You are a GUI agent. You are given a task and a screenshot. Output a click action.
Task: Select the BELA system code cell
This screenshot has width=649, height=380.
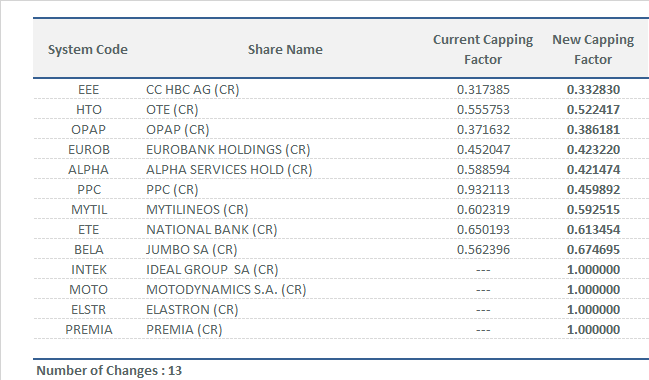tap(89, 250)
